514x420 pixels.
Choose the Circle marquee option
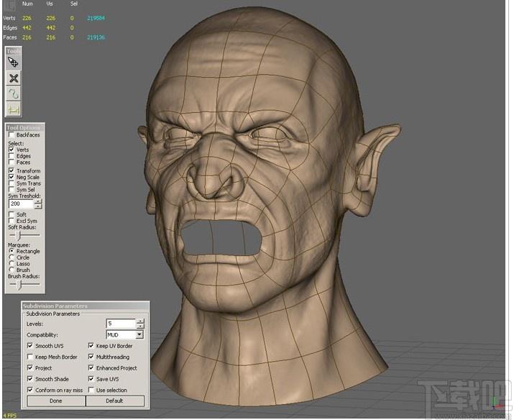(12, 257)
